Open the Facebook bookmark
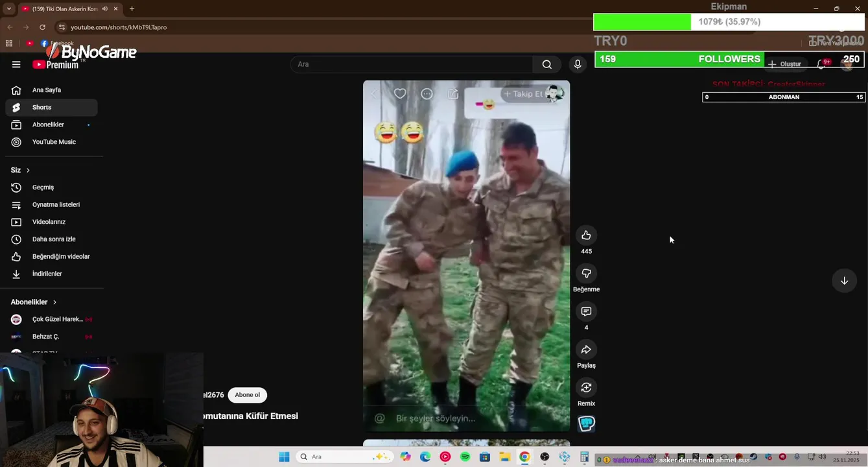The width and height of the screenshot is (868, 467). (57, 43)
